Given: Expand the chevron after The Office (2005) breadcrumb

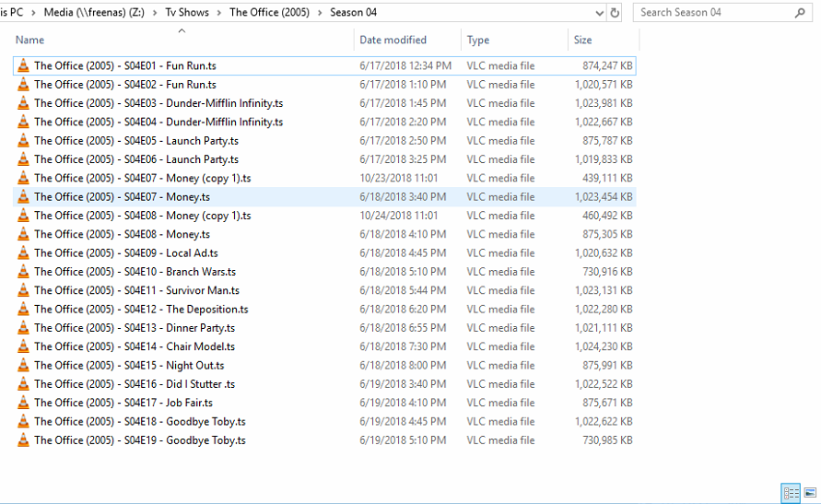Looking at the screenshot, I should tap(320, 13).
